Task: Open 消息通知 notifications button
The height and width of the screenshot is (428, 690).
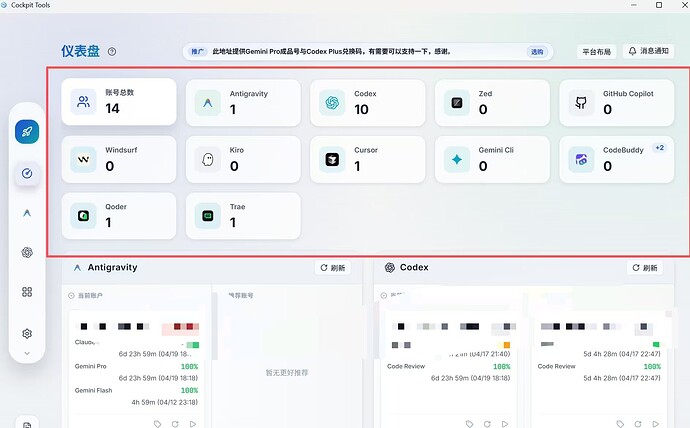Action: click(x=649, y=51)
